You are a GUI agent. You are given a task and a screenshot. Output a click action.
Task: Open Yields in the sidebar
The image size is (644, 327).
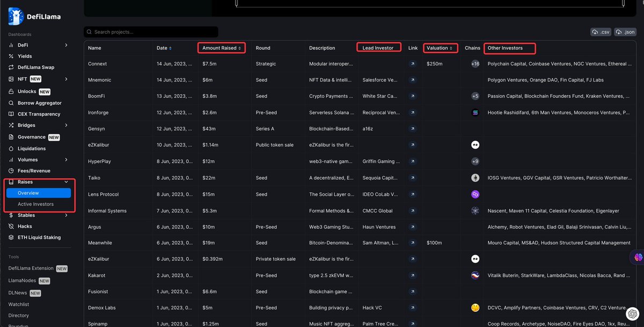click(x=25, y=56)
